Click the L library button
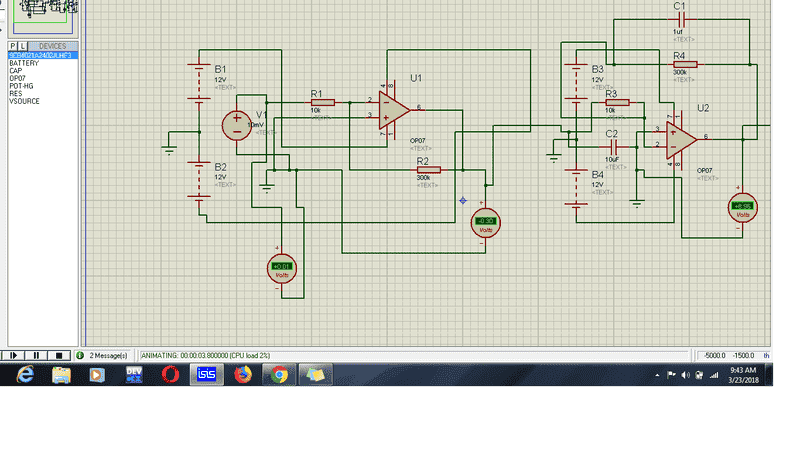 [x=21, y=46]
